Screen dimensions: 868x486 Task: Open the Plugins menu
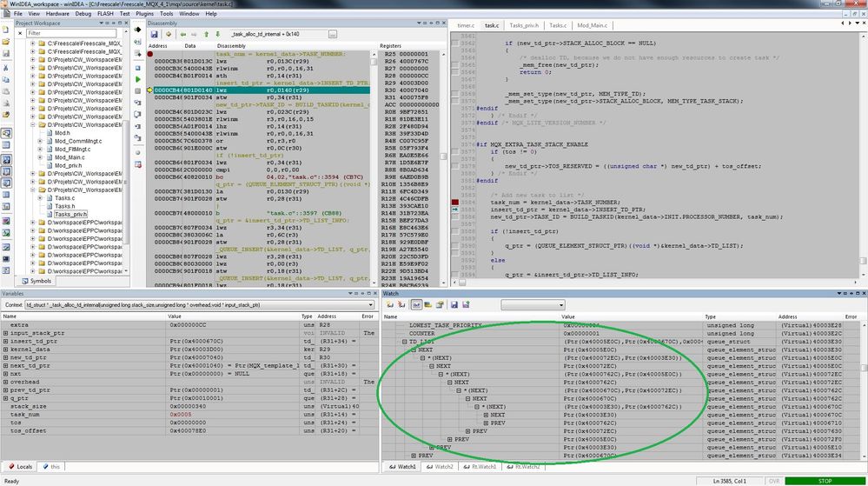[144, 13]
